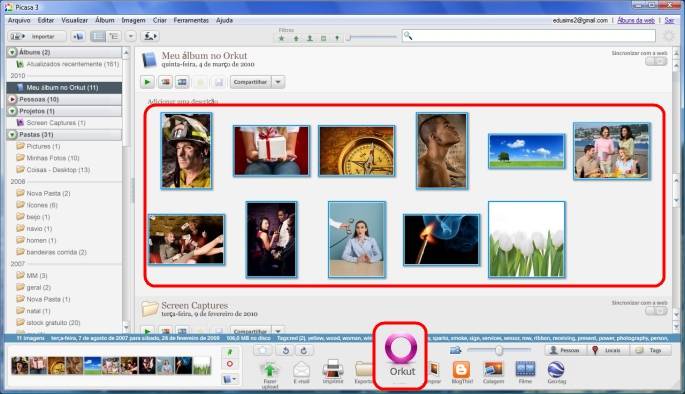Adjust the thumbnail size zoom slider
The image size is (685, 394).
[x=499, y=350]
